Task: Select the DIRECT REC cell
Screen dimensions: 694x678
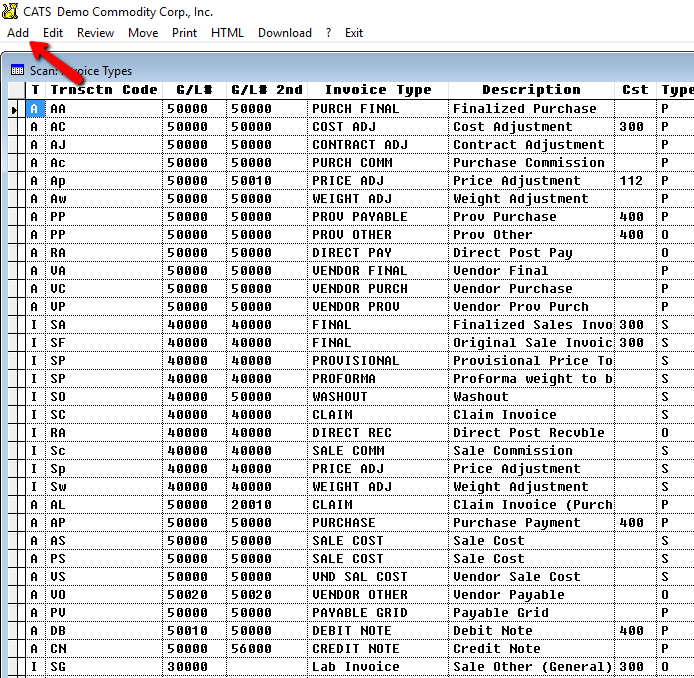Action: pyautogui.click(x=378, y=433)
